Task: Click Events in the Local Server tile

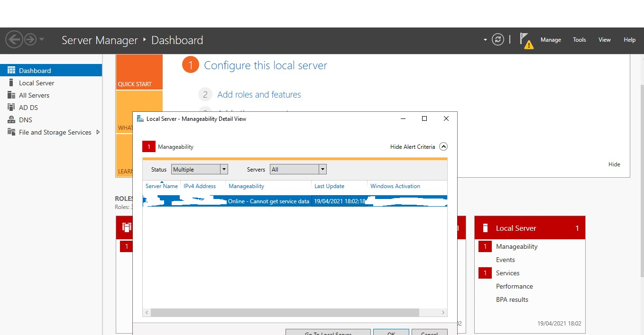Action: click(505, 260)
